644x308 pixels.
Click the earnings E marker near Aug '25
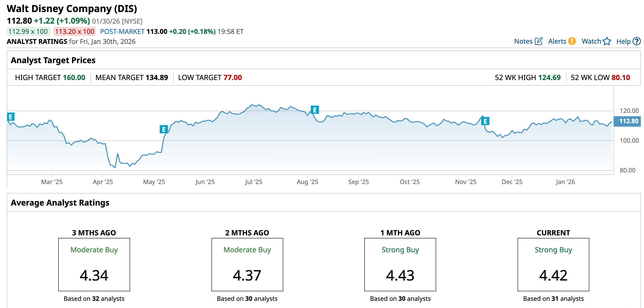click(315, 110)
